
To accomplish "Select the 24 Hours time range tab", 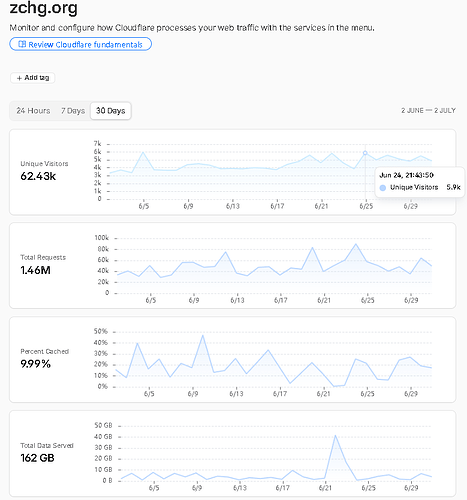I will (x=33, y=111).
